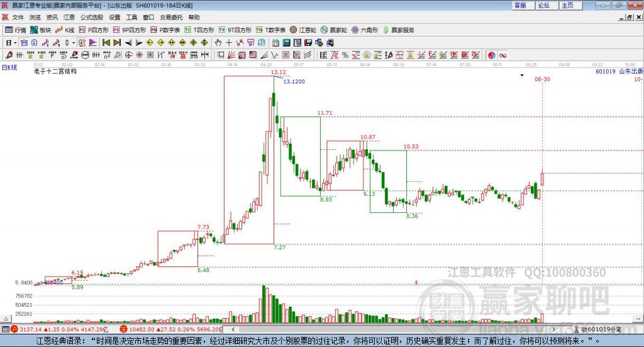This screenshot has width=644, height=347.
Task: Open the 江恩轮 Gann wheel
Action: click(x=303, y=30)
